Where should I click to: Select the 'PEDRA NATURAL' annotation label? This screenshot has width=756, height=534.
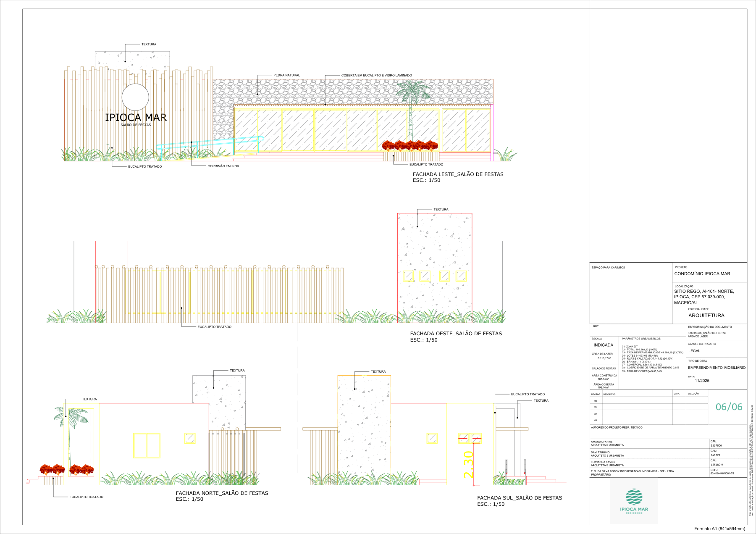(286, 75)
